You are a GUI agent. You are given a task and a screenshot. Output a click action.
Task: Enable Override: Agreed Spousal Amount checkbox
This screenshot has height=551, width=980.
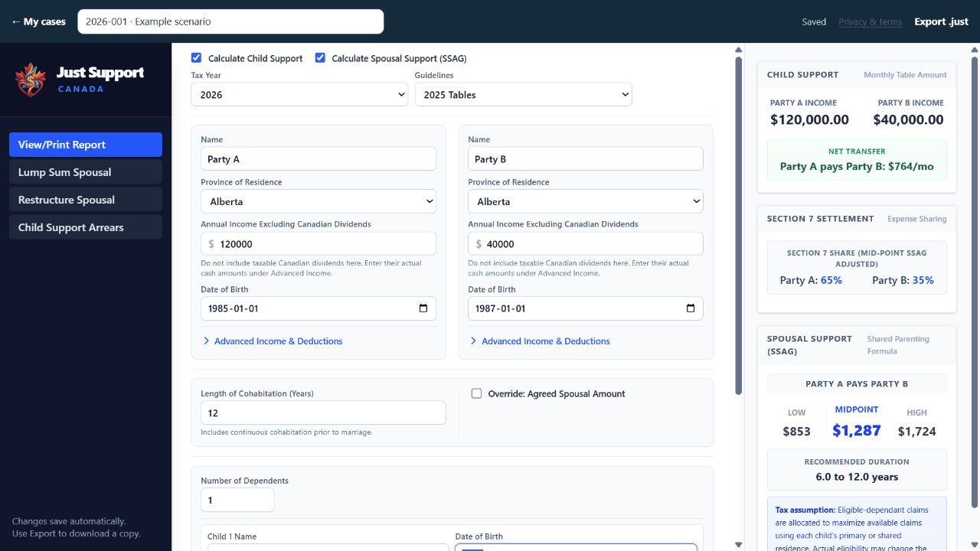(476, 393)
